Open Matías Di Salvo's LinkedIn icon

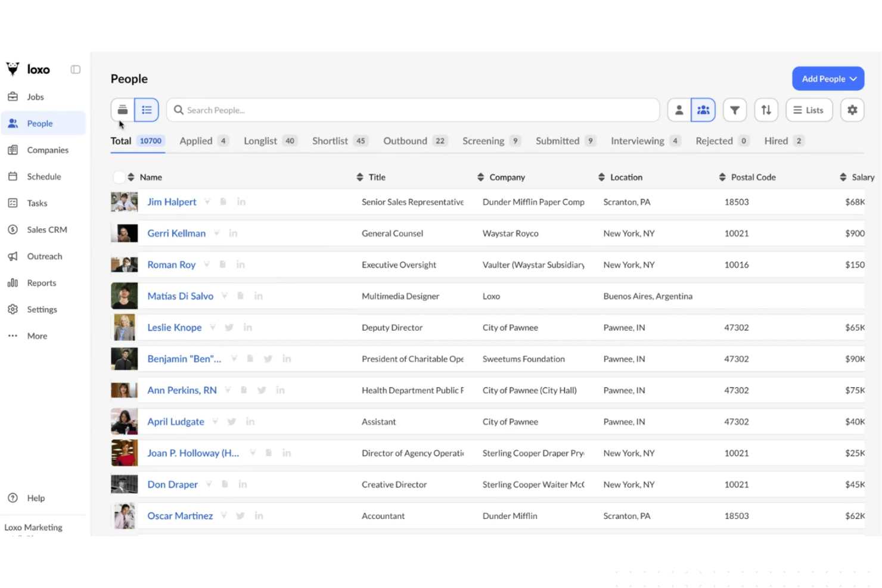pos(259,296)
